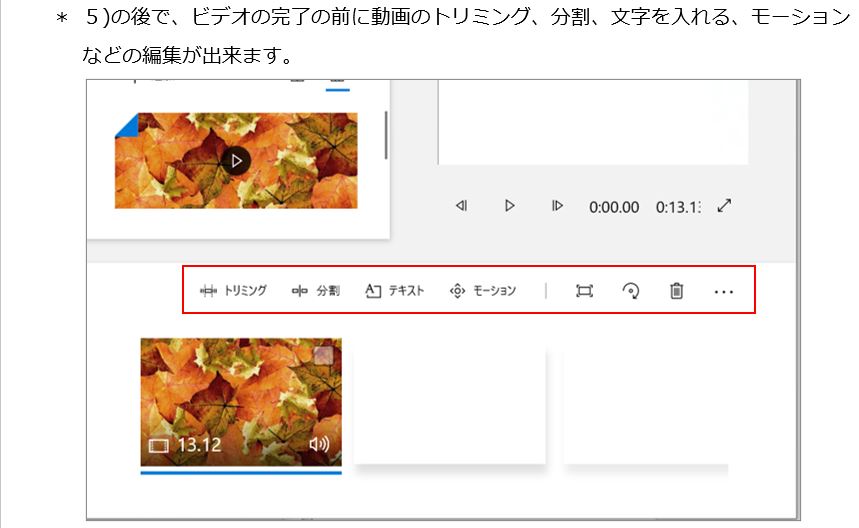Viewport: 859px width, 528px height.
Task: Click the project library scrollbar
Action: click(x=386, y=135)
